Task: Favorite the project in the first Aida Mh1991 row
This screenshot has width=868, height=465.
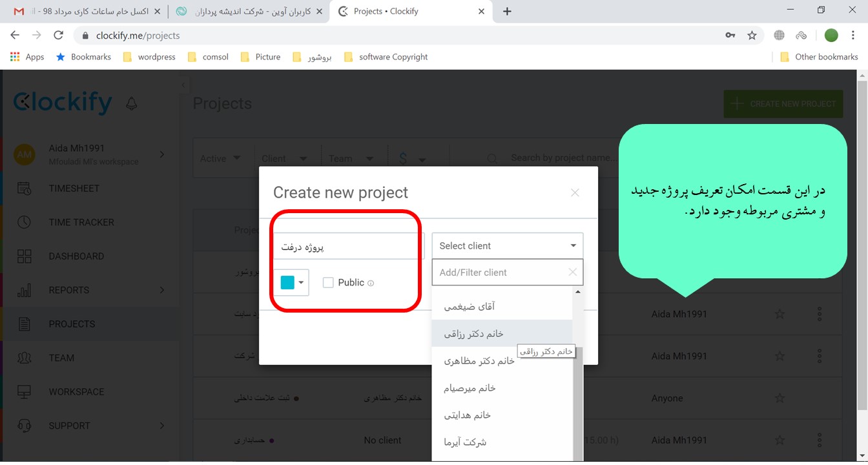Action: coord(780,315)
